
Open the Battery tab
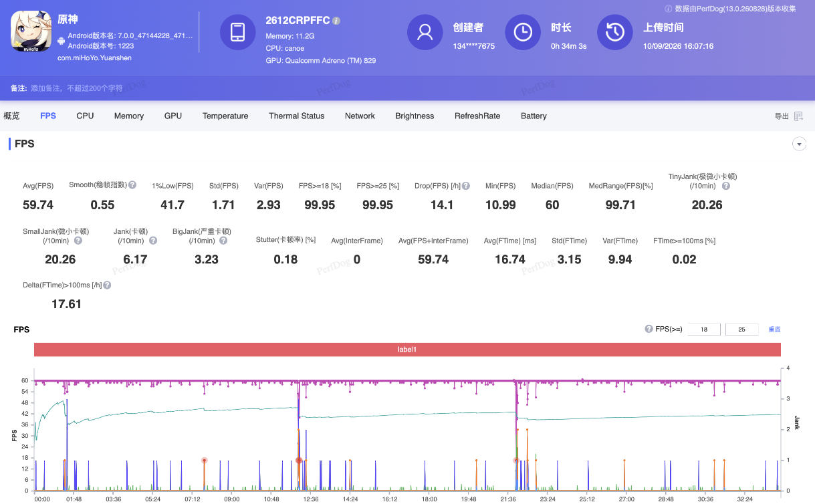point(534,116)
